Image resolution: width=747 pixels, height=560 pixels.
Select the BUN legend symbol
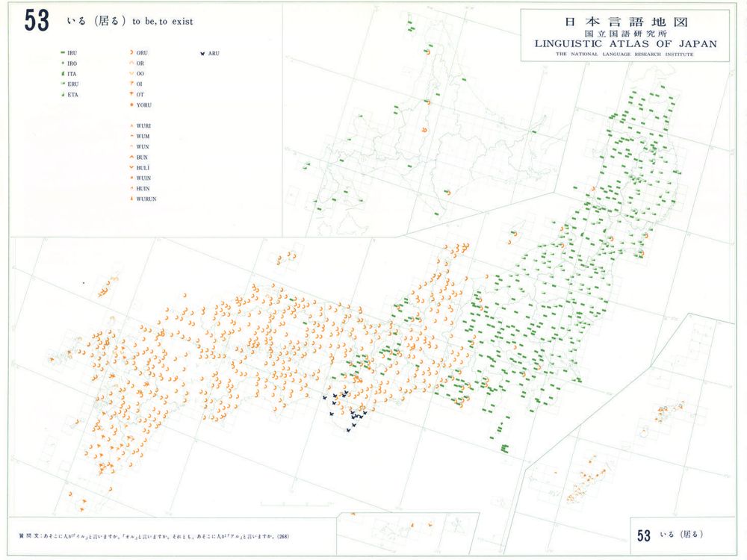[131, 158]
